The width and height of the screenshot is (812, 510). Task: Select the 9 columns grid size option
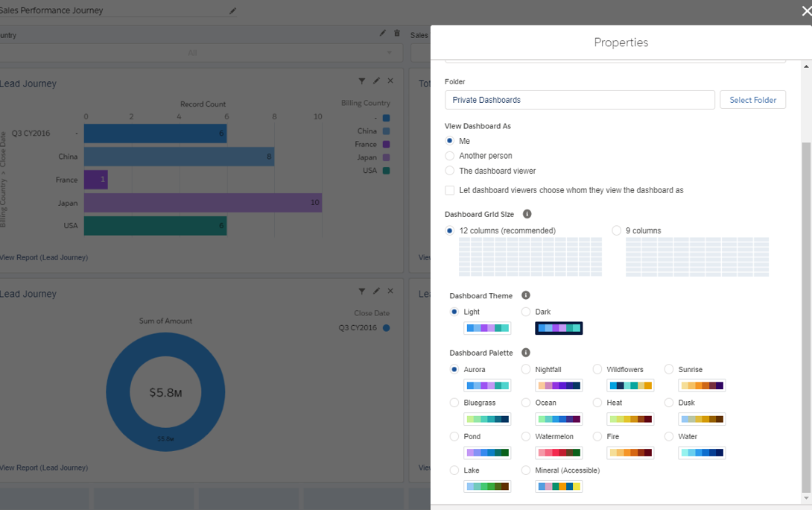pos(616,230)
